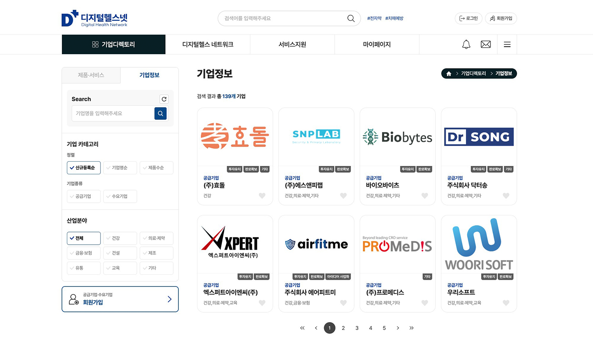The image size is (593, 364).
Task: Click the home icon in breadcrumb
Action: (x=449, y=74)
